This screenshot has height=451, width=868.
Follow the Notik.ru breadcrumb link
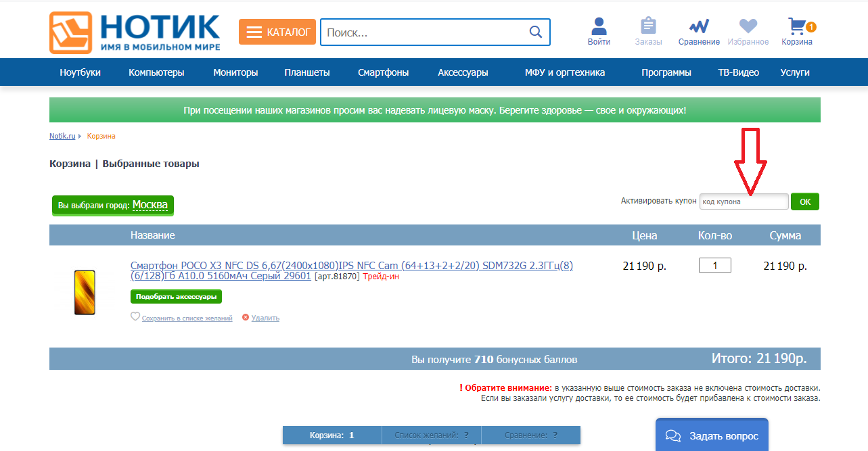62,136
